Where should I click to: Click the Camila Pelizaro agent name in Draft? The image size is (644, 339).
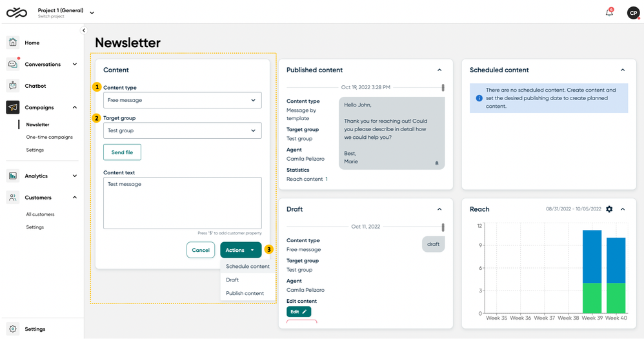pos(305,290)
